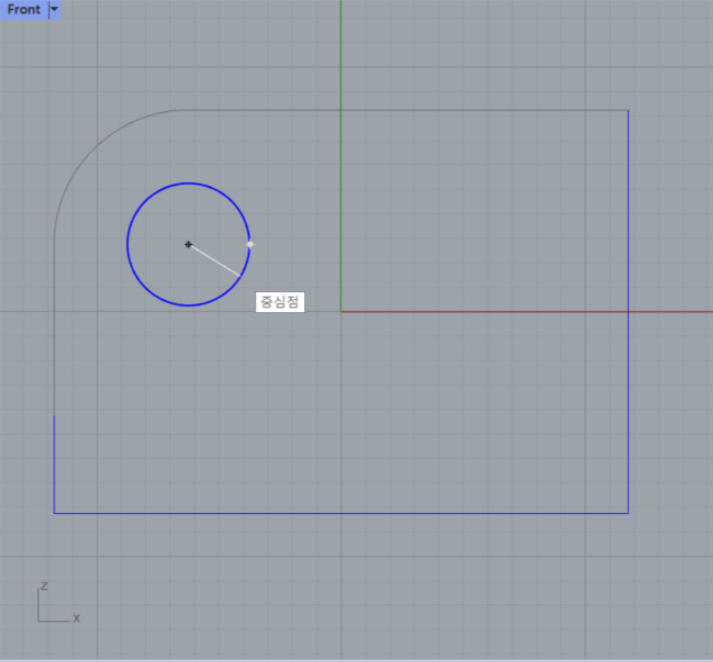Screen dimensions: 713x662
Task: Expand the Front viewport dropdown arrow
Action: click(x=54, y=10)
